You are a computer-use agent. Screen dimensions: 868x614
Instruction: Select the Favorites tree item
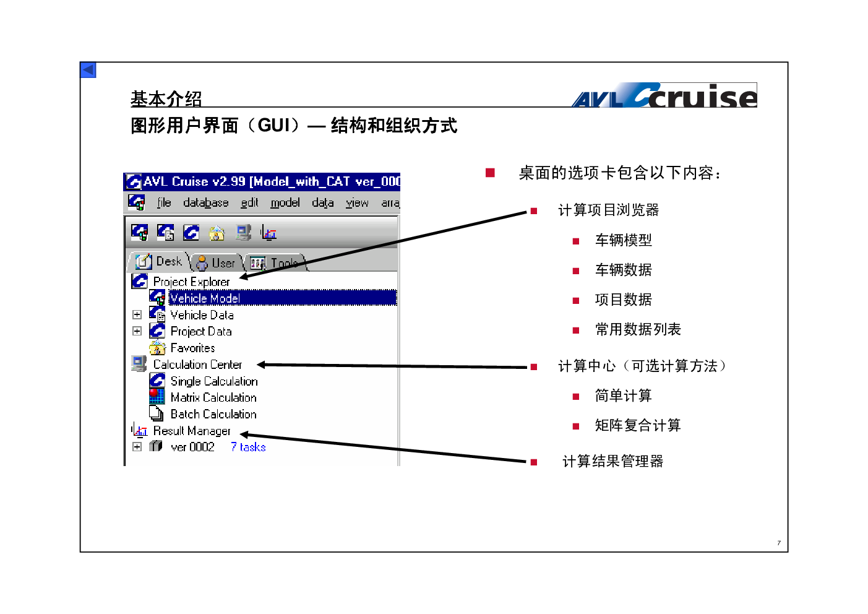click(x=192, y=348)
